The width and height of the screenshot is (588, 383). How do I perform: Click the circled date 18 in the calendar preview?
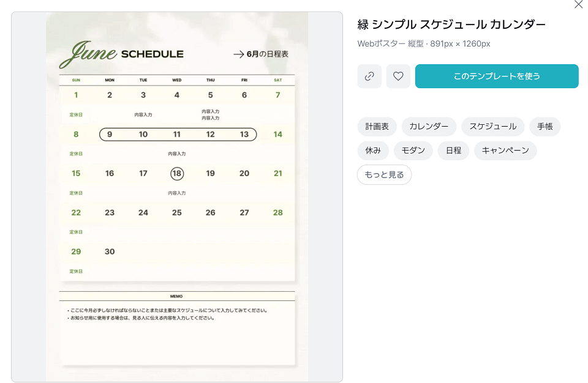(x=177, y=174)
